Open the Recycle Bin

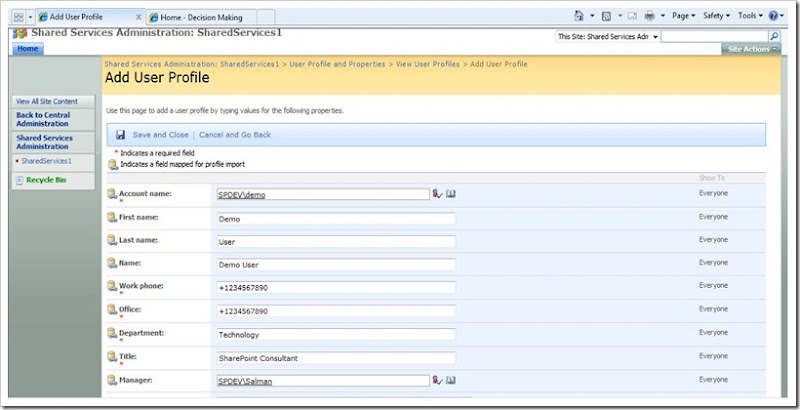pos(46,180)
